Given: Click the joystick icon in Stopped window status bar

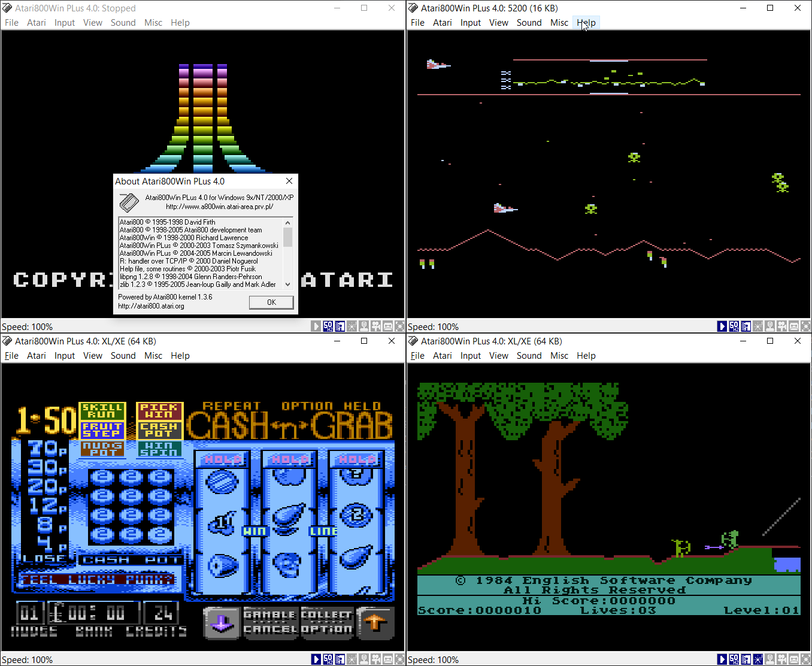Looking at the screenshot, I should point(364,326).
